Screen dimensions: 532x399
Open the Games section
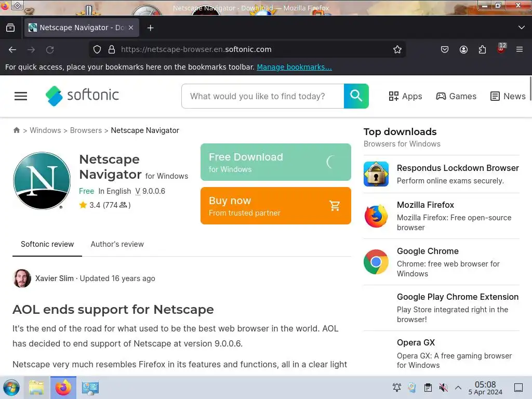456,96
